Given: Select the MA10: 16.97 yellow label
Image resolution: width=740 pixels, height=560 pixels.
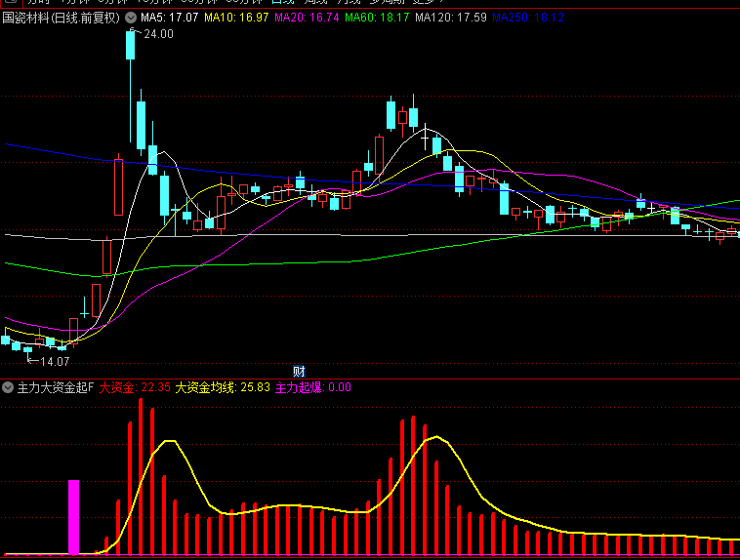Looking at the screenshot, I should point(237,18).
